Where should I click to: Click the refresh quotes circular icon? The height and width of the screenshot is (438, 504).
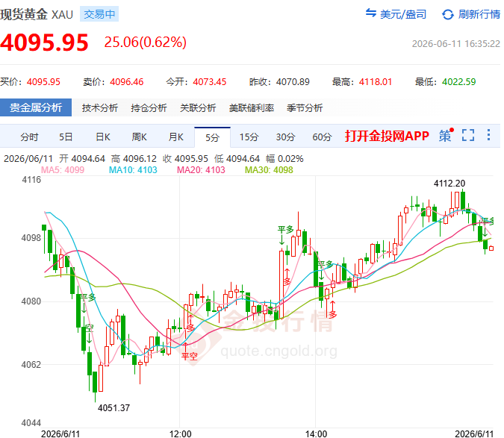pos(448,14)
